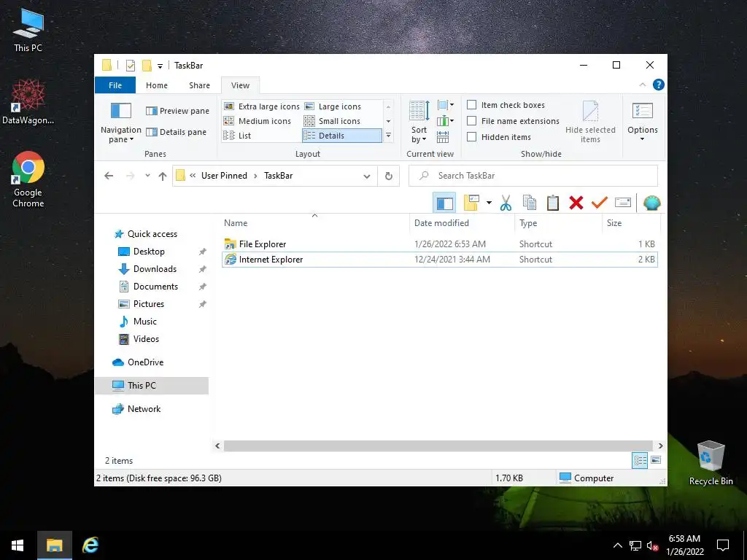The height and width of the screenshot is (560, 747).
Task: Toggle the Preview pane button
Action: click(x=177, y=111)
